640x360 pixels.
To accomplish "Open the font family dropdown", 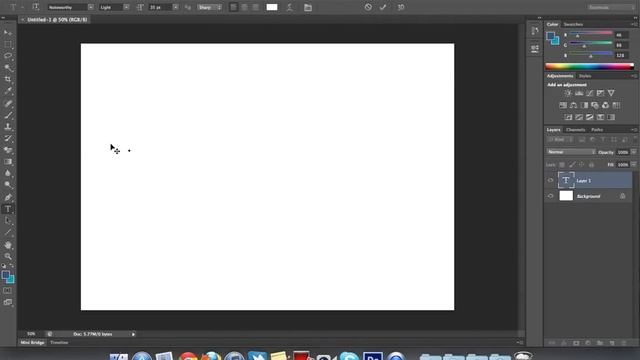I will 91,7.
